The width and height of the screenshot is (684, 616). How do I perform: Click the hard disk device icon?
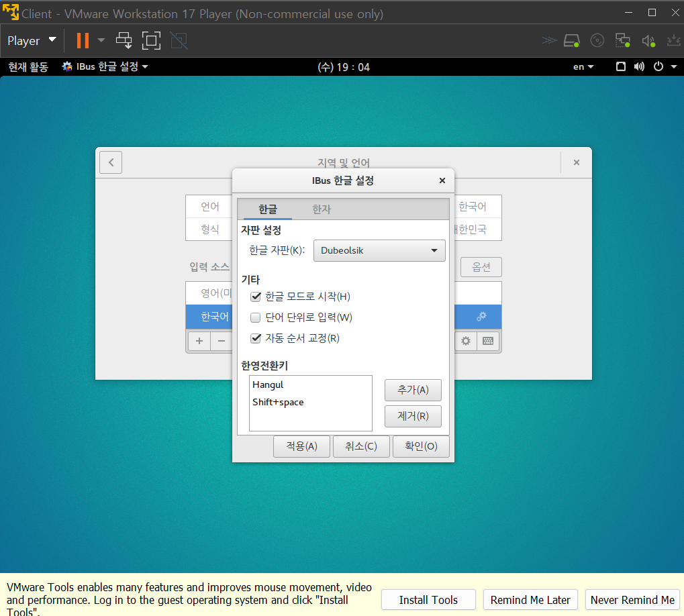tap(571, 40)
